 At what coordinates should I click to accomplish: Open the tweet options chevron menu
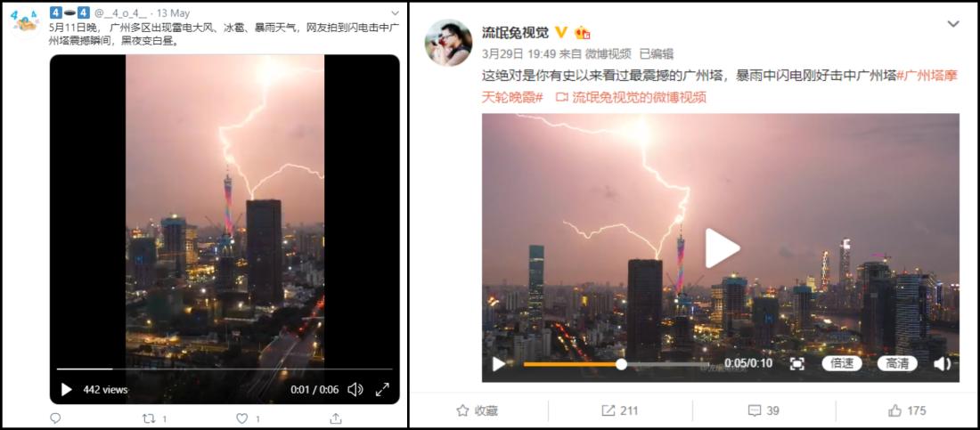[394, 12]
